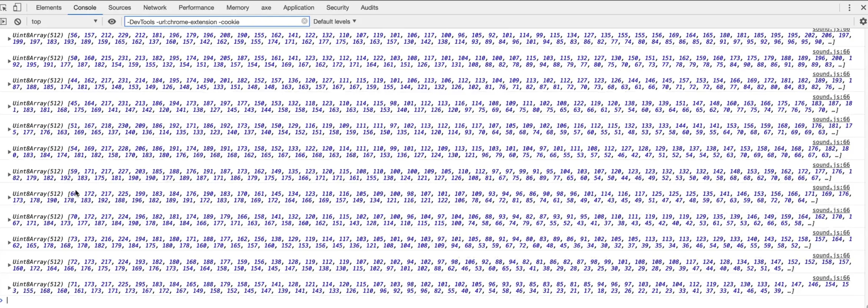This screenshot has height=308, width=868.
Task: Open sound.js:66 link for the bottom log entry
Action: 831,278
